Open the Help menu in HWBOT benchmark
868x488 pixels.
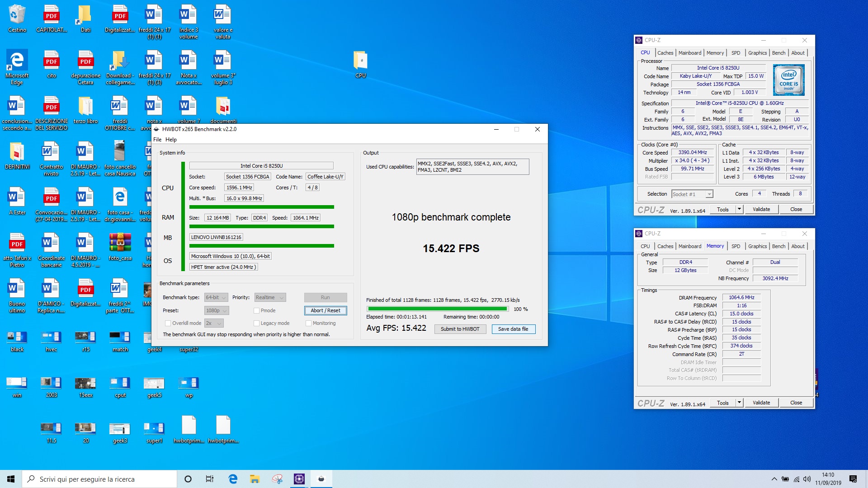tap(171, 140)
